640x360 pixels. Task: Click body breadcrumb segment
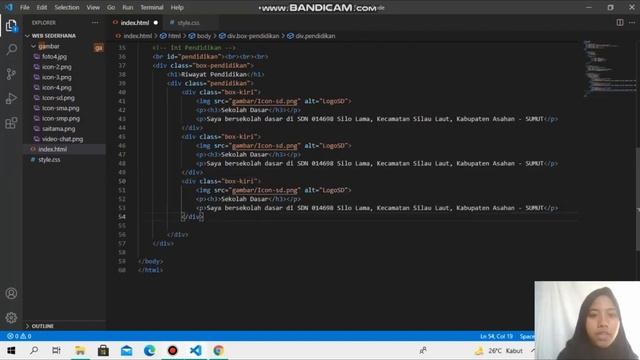[204, 36]
